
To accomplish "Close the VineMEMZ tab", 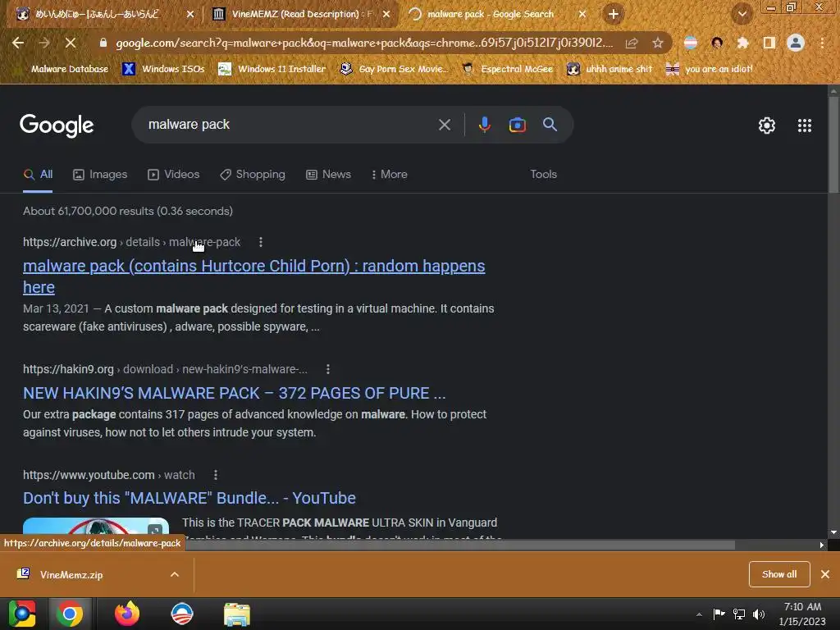I will pos(386,14).
